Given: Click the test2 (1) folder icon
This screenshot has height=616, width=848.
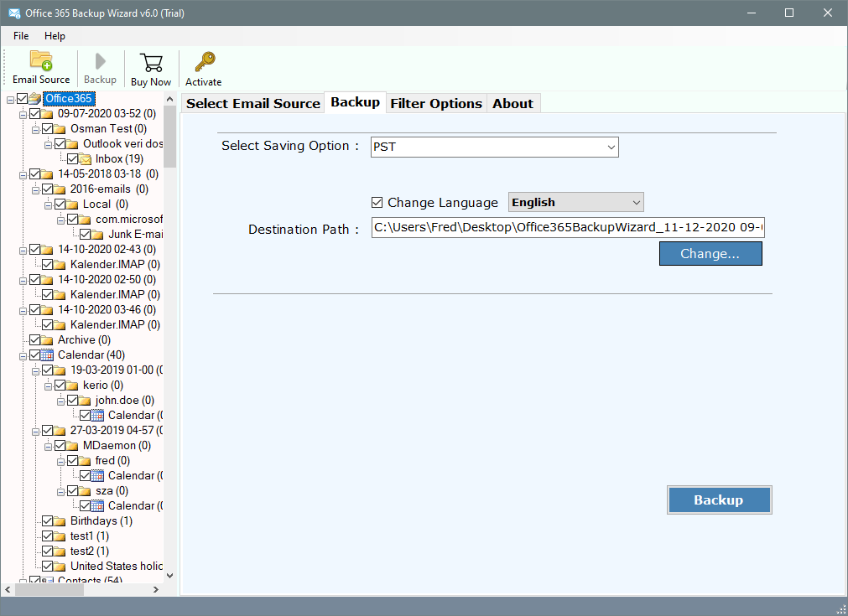Looking at the screenshot, I should [x=60, y=551].
